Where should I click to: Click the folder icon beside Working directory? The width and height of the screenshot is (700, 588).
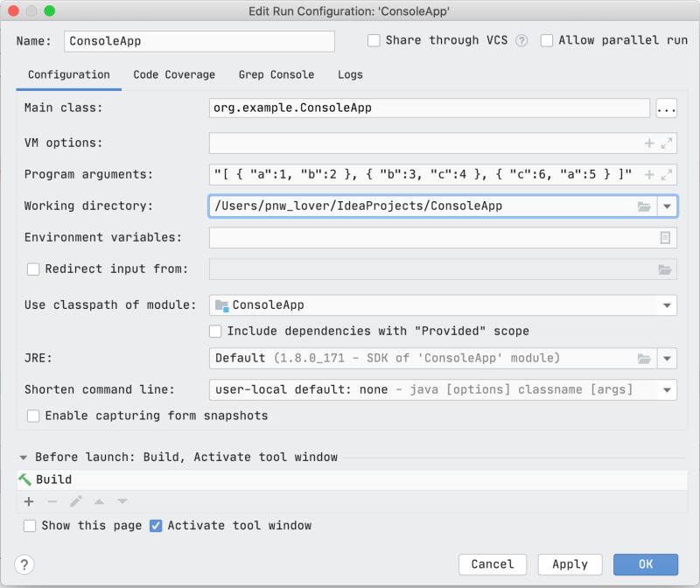click(645, 206)
